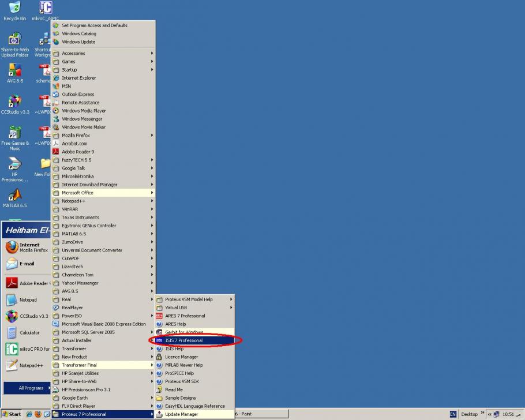The image size is (525, 420).
Task: Expand the Accessories program group
Action: 103,53
